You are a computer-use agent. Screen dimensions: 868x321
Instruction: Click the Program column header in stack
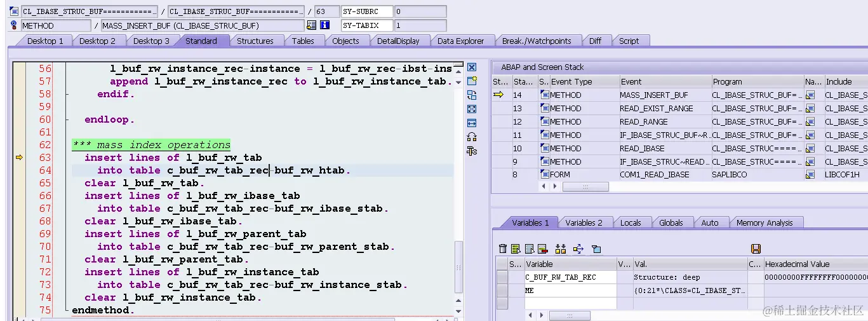[757, 81]
